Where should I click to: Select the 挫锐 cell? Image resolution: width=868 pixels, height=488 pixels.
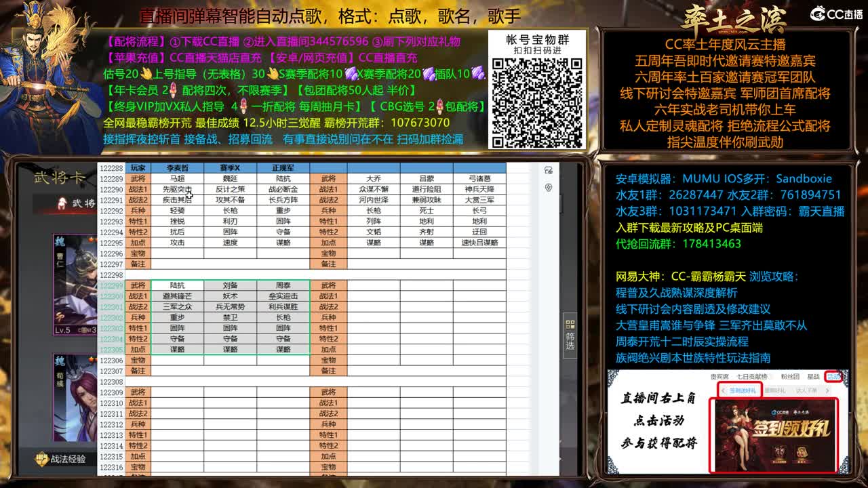coord(177,221)
